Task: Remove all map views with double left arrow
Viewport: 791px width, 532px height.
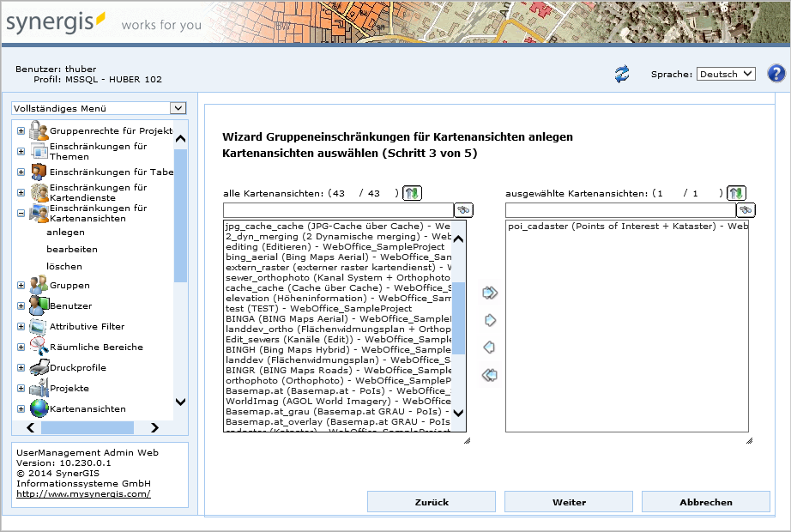Action: tap(490, 375)
